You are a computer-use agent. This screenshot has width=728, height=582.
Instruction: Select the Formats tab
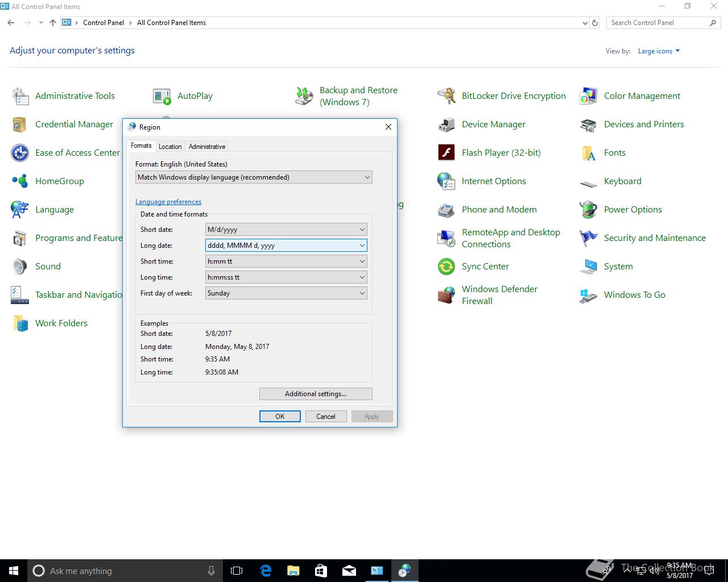(x=141, y=145)
